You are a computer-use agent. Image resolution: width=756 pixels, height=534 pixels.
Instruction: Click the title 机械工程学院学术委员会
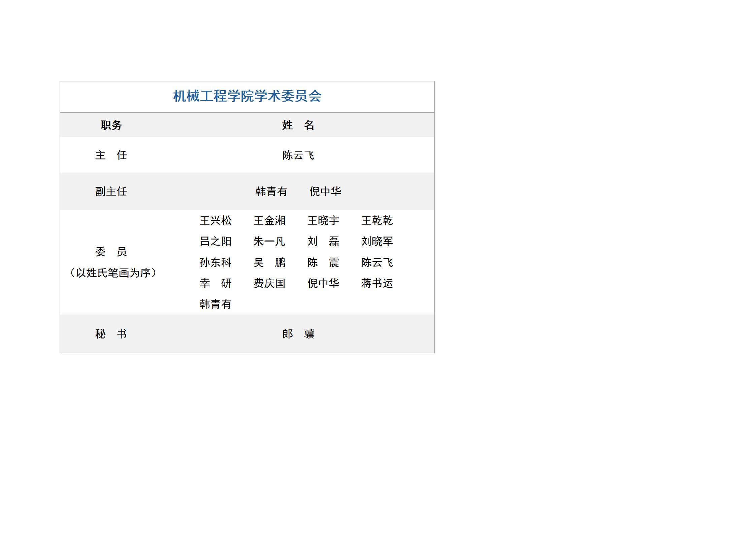247,96
